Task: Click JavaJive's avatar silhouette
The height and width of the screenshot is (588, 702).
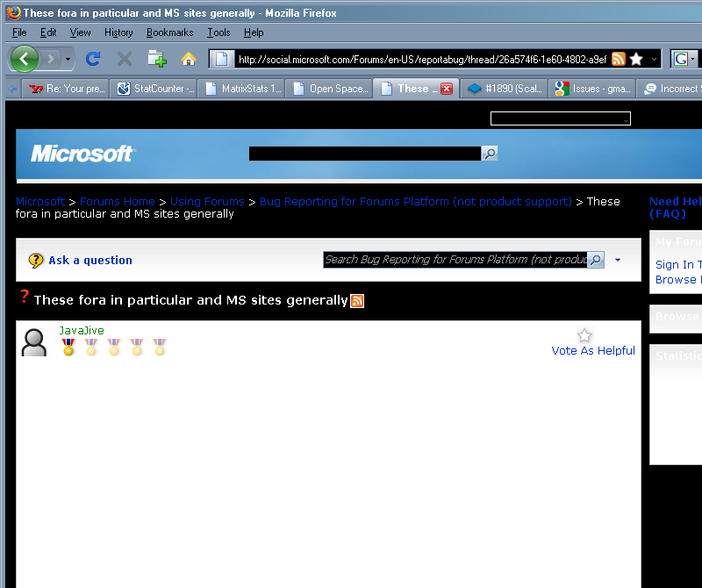Action: pyautogui.click(x=33, y=341)
